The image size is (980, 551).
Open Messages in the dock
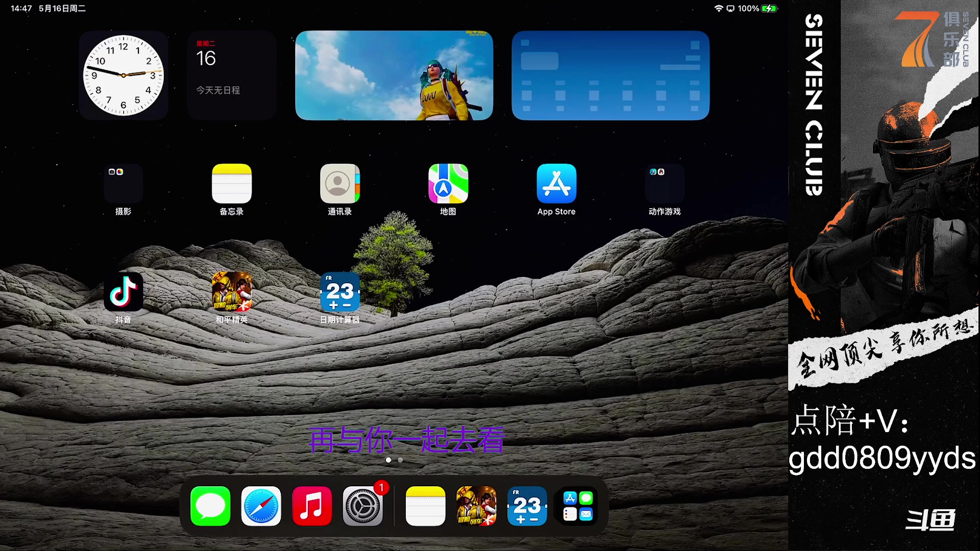(x=210, y=506)
